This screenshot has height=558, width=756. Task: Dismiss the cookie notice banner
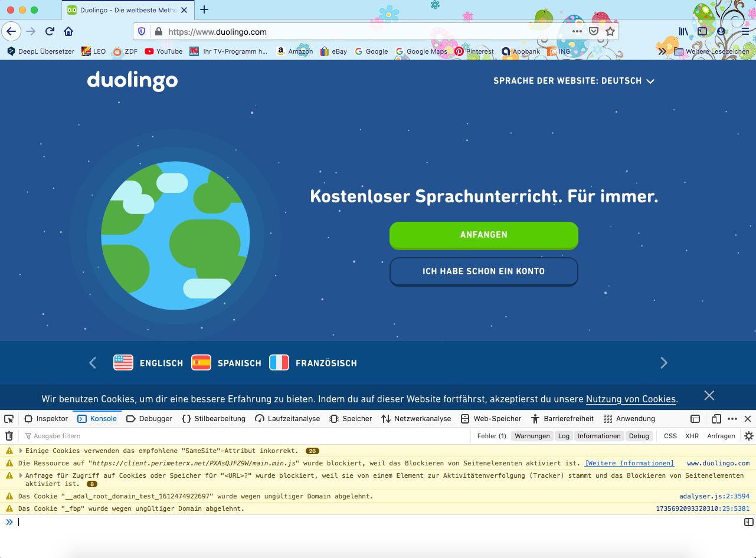[709, 395]
